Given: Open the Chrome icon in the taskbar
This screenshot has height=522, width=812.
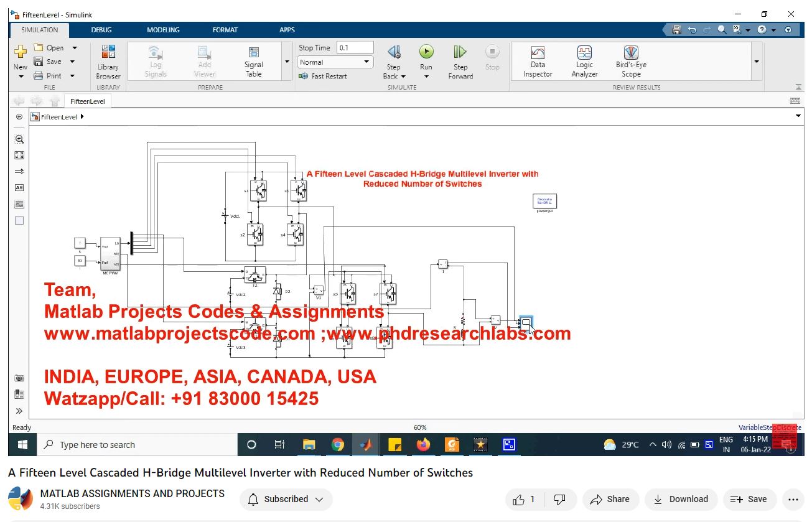Looking at the screenshot, I should (x=338, y=445).
